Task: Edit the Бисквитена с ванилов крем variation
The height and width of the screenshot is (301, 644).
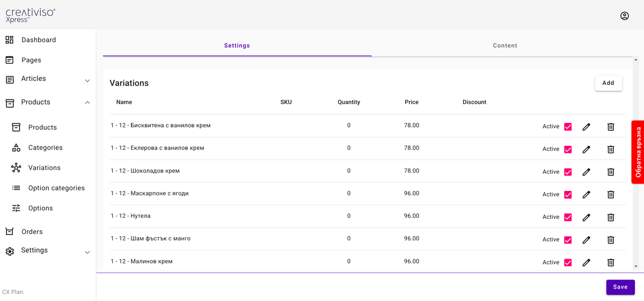Action: 587,127
